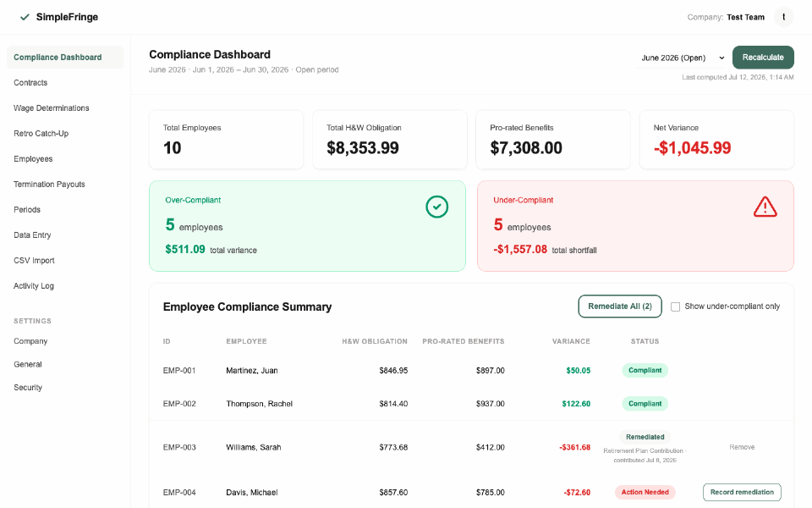Record remediation for Davis, Michael

(x=742, y=492)
